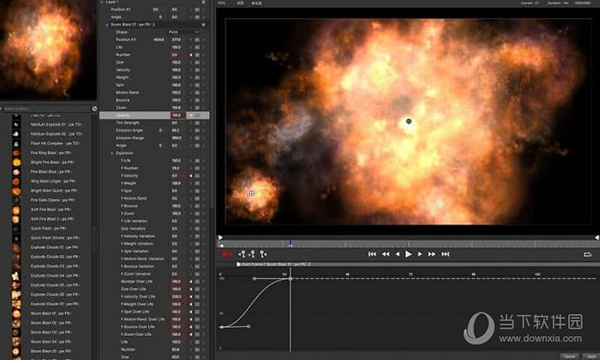Jump to last frame with skip-to-end button
600x360 pixels.
pyautogui.click(x=445, y=254)
